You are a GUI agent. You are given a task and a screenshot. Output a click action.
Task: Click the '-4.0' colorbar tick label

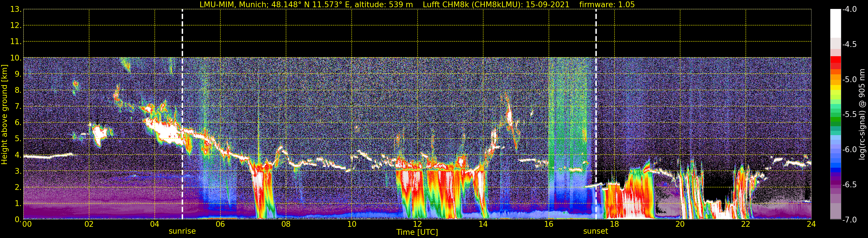[850, 10]
